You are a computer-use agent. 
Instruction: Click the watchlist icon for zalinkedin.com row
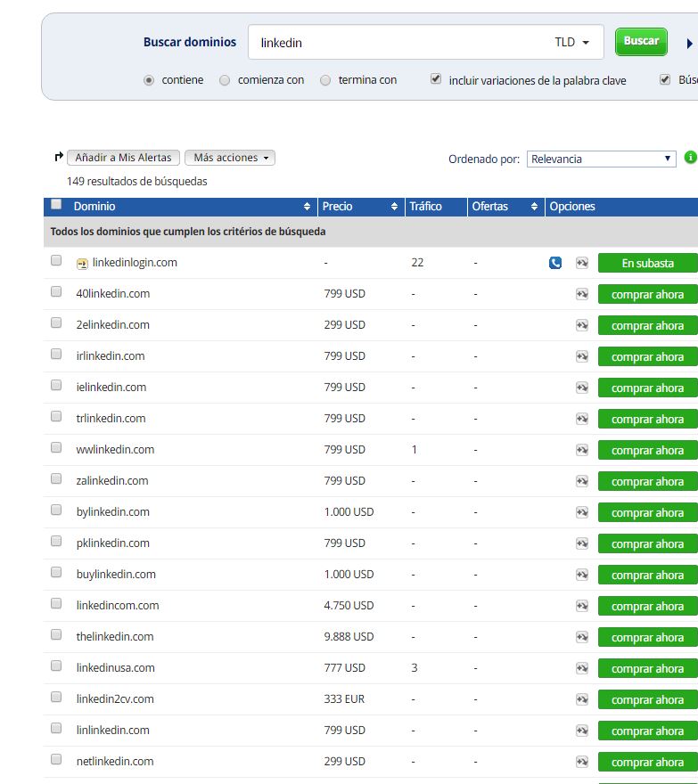(x=582, y=481)
